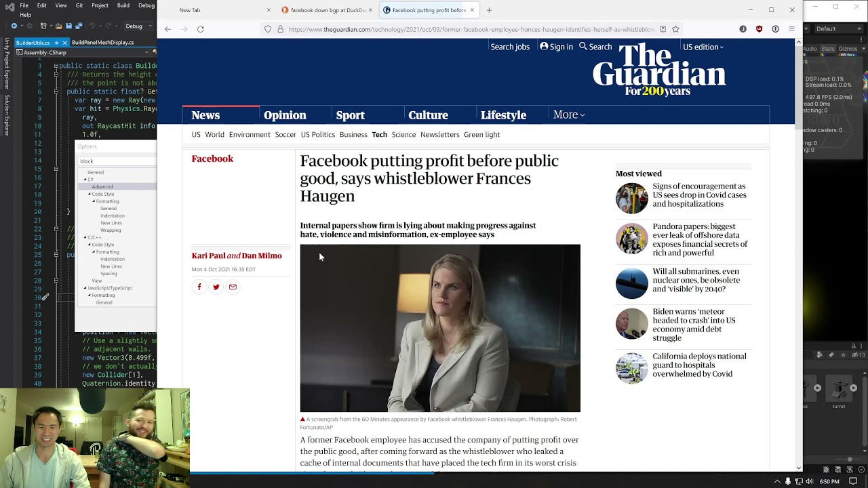
Task: Toggle Unity project panel lock icon
Action: (853, 346)
